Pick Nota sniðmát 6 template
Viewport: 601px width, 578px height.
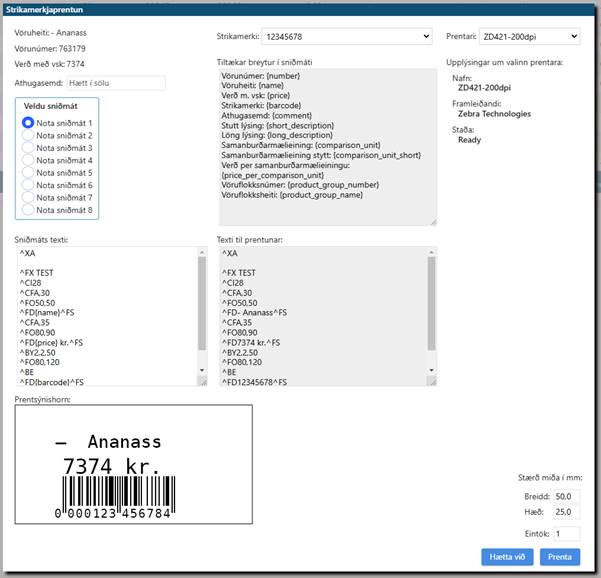(x=28, y=186)
